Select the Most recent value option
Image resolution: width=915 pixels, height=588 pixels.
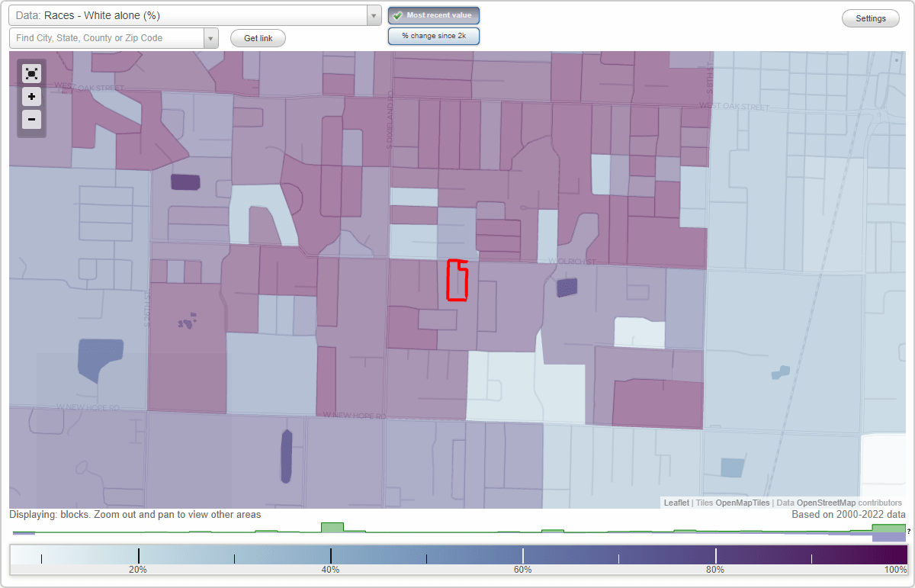[x=434, y=15]
